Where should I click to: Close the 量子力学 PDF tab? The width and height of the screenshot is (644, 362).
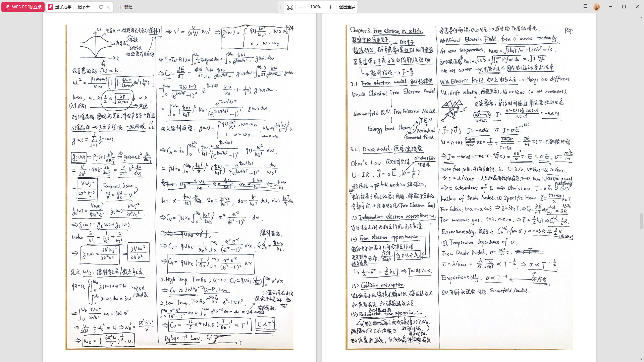[108, 7]
